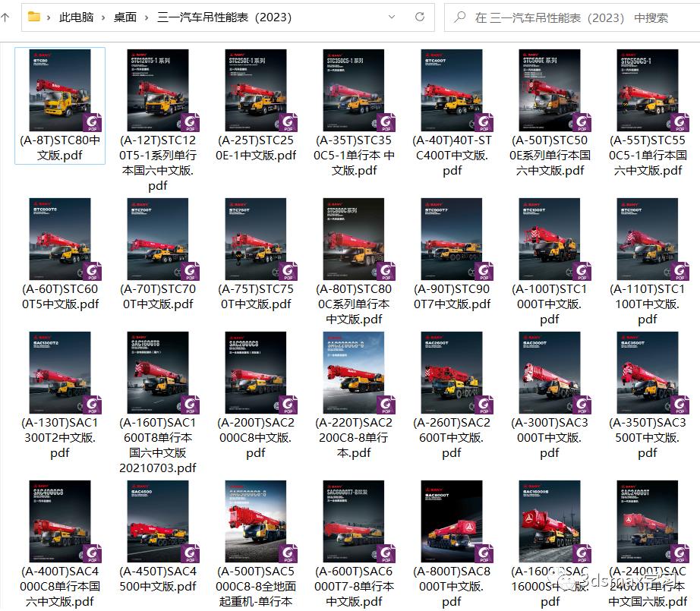Image resolution: width=700 pixels, height=611 pixels.
Task: Click file name (A-40T)40T-STC400T中文版.pdf
Action: coord(452,156)
